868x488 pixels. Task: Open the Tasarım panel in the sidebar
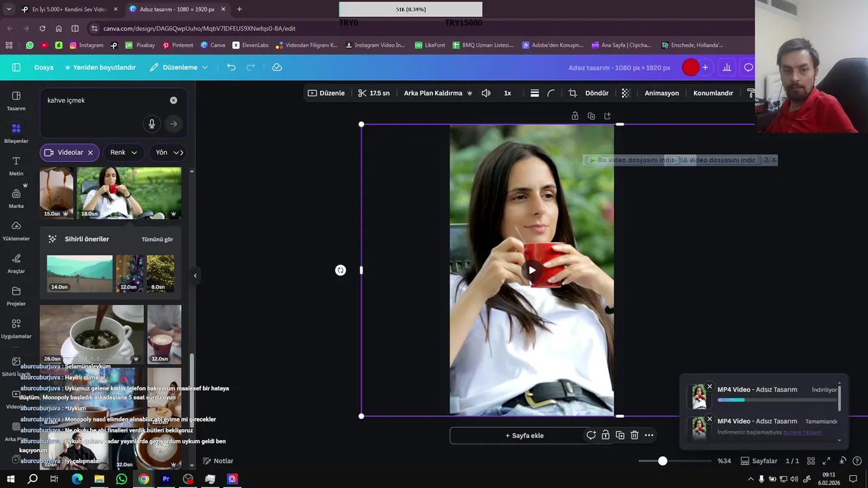[x=16, y=100]
